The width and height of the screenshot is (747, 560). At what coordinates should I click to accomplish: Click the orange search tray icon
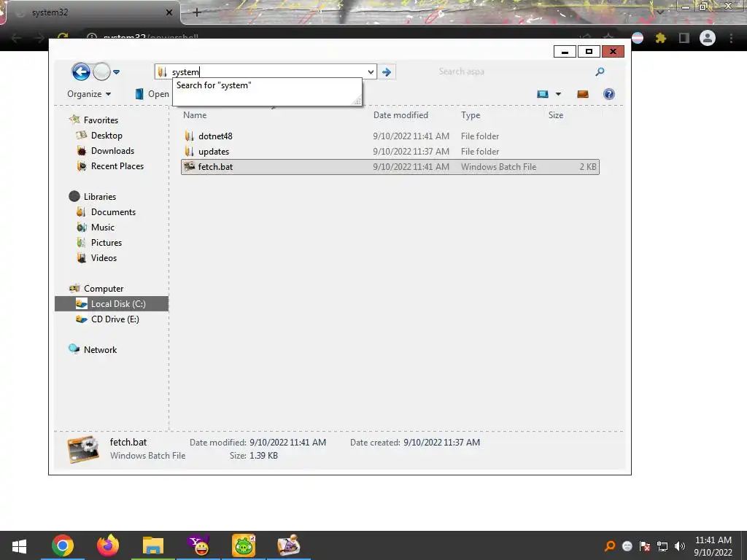(609, 546)
